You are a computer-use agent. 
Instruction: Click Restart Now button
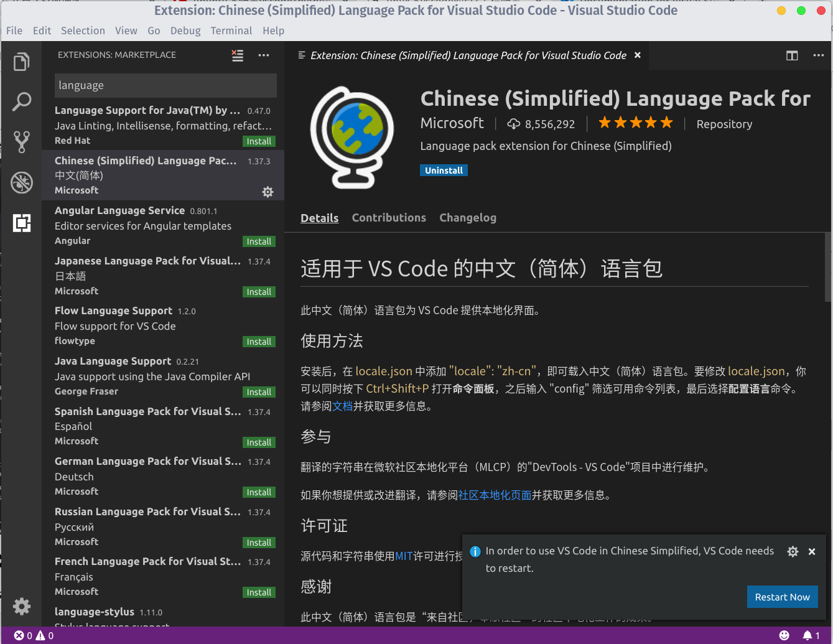[x=782, y=597]
